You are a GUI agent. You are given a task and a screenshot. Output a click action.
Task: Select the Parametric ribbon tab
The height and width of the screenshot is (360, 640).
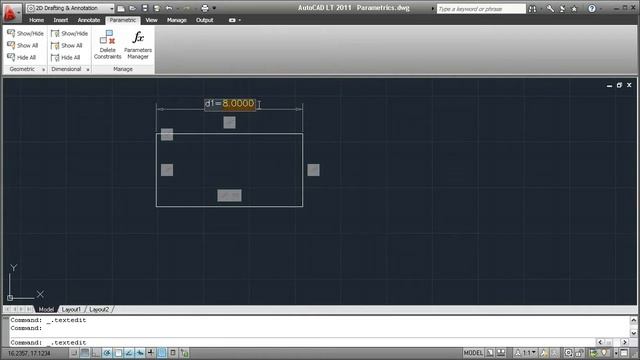click(122, 20)
